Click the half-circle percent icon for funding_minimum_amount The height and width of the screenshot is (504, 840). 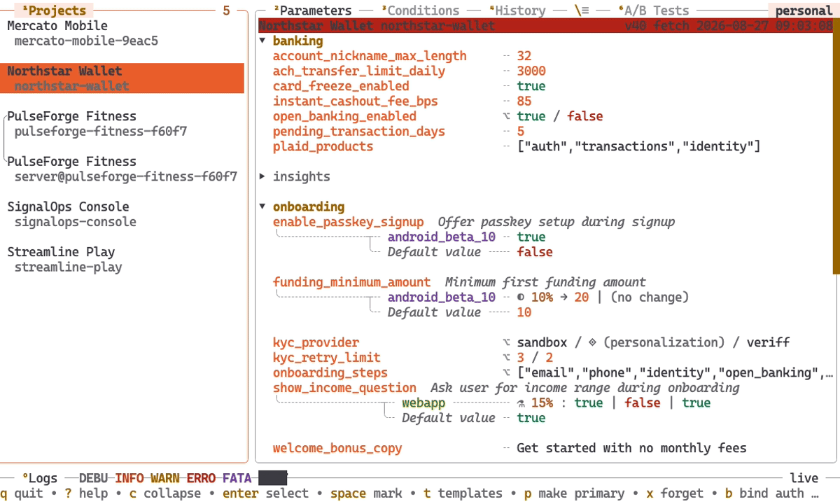pyautogui.click(x=521, y=297)
